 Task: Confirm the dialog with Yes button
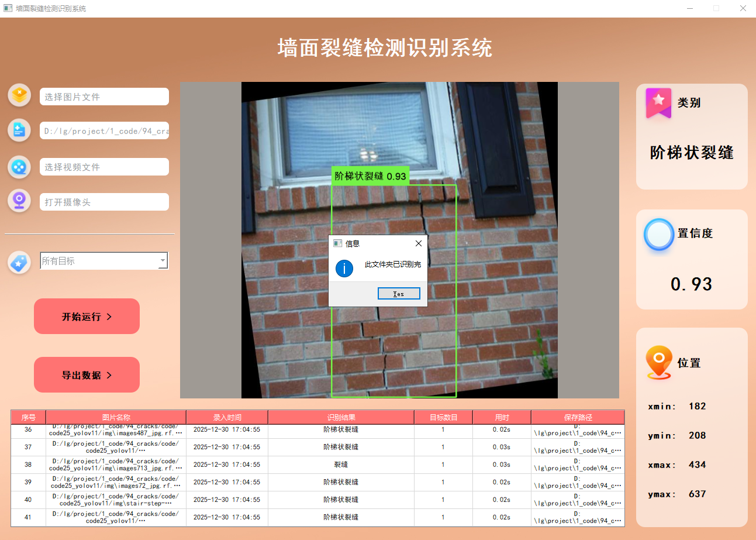[399, 294]
